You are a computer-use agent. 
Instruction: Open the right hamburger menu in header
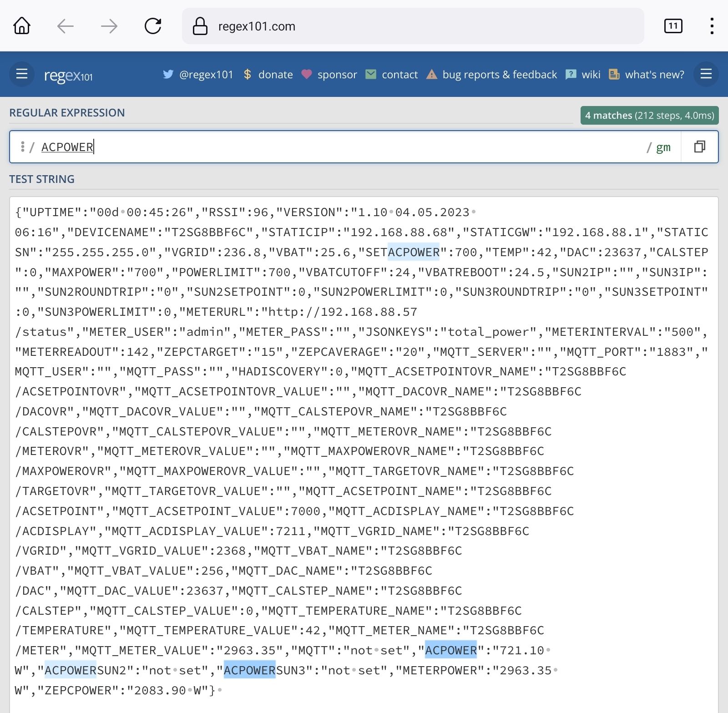pyautogui.click(x=706, y=74)
